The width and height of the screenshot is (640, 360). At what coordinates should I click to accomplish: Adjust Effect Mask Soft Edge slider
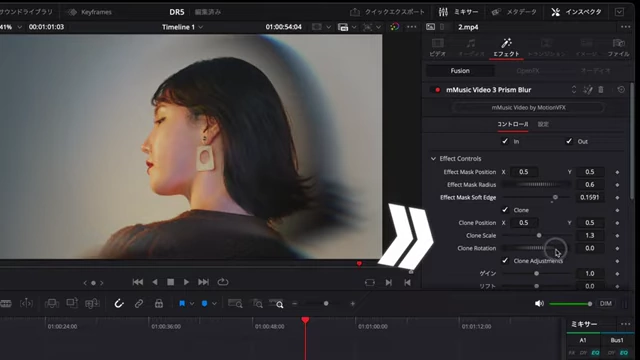coord(536,197)
